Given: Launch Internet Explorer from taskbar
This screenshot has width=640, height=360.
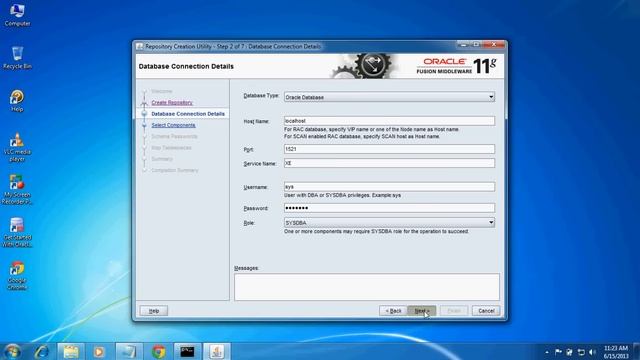Looking at the screenshot, I should [x=42, y=351].
